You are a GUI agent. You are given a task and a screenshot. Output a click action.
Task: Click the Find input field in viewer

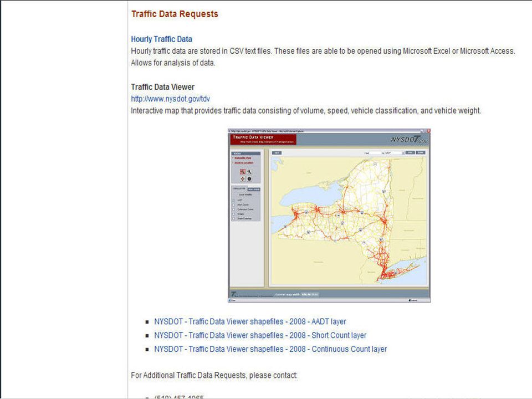(x=375, y=153)
